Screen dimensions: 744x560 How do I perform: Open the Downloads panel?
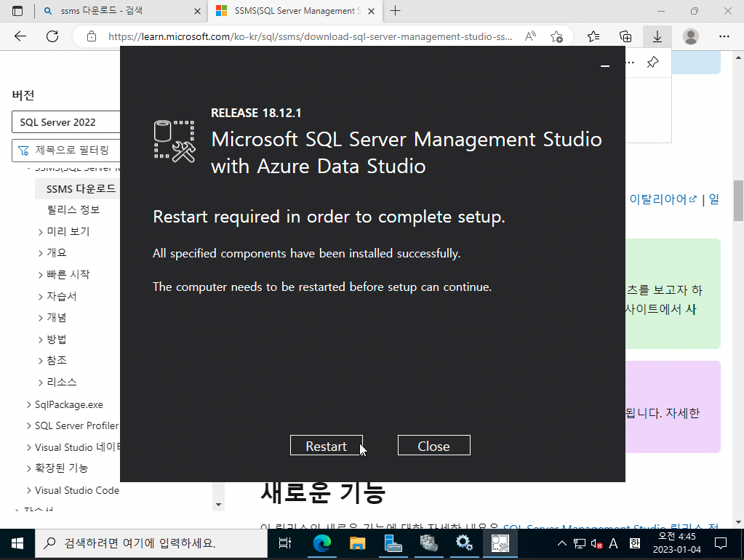[x=657, y=36]
